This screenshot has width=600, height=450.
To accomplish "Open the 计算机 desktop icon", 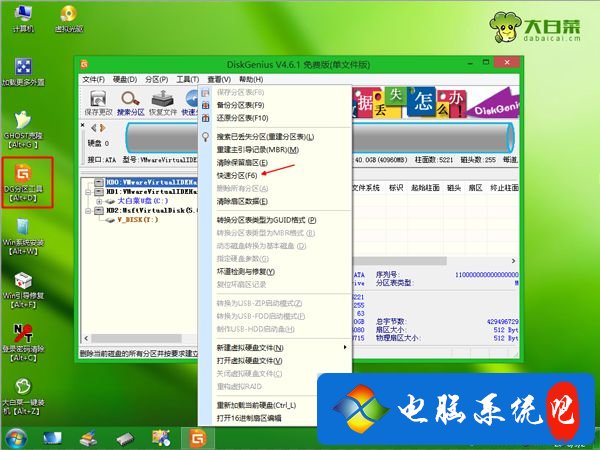I will tap(23, 18).
